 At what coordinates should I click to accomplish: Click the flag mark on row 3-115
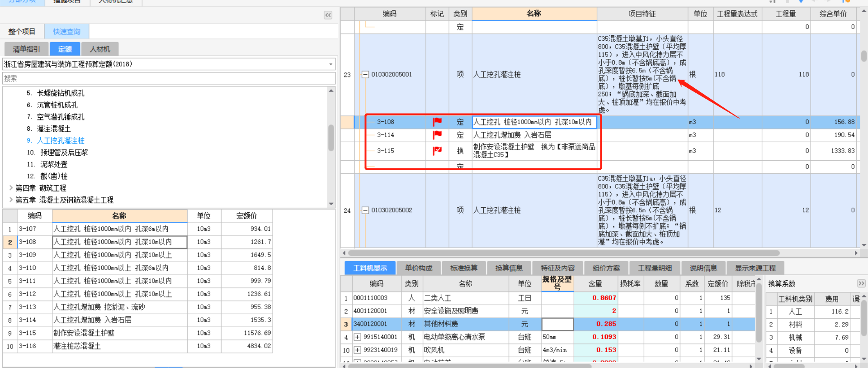tap(437, 151)
